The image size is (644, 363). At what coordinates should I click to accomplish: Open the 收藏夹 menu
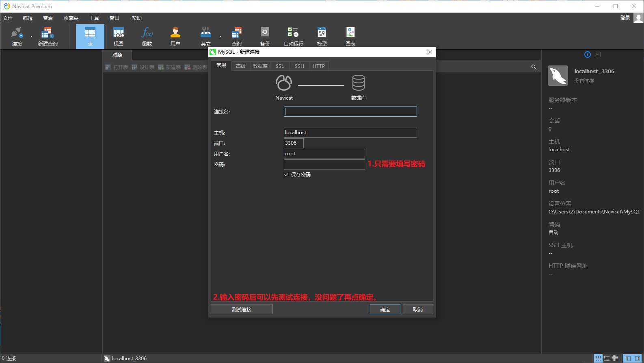[71, 18]
